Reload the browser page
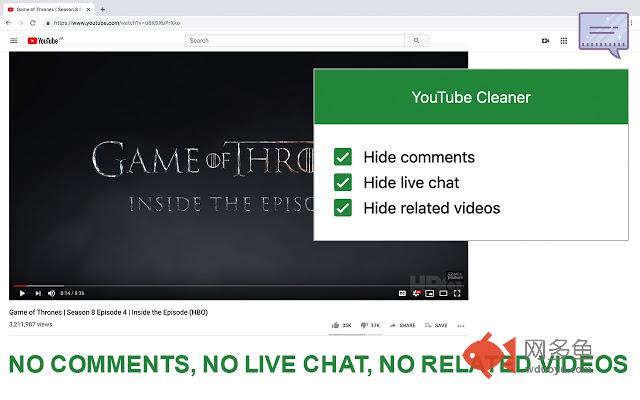This screenshot has height=400, width=640. [33, 23]
